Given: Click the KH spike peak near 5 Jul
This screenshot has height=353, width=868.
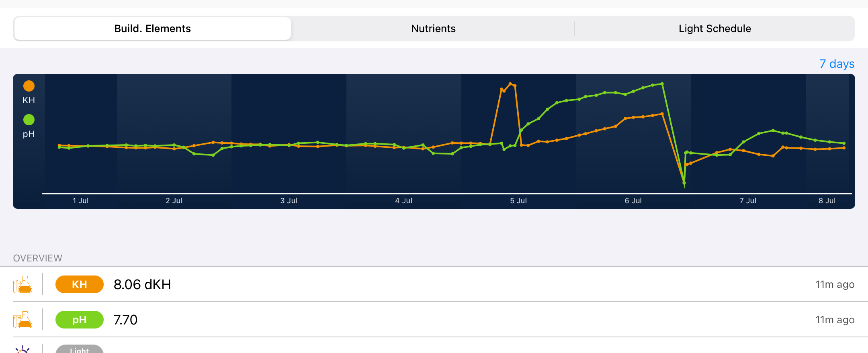Looking at the screenshot, I should [510, 84].
